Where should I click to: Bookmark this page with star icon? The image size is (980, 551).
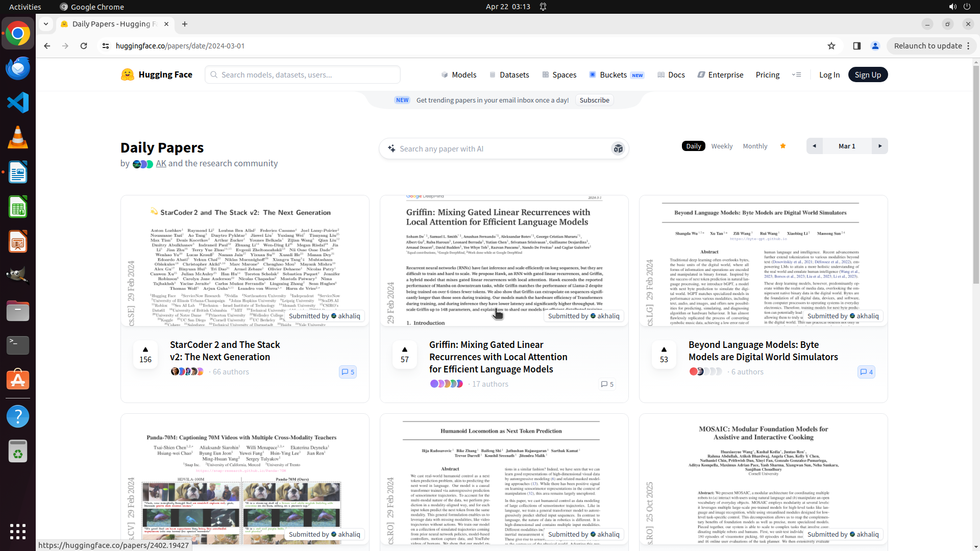[x=831, y=46]
